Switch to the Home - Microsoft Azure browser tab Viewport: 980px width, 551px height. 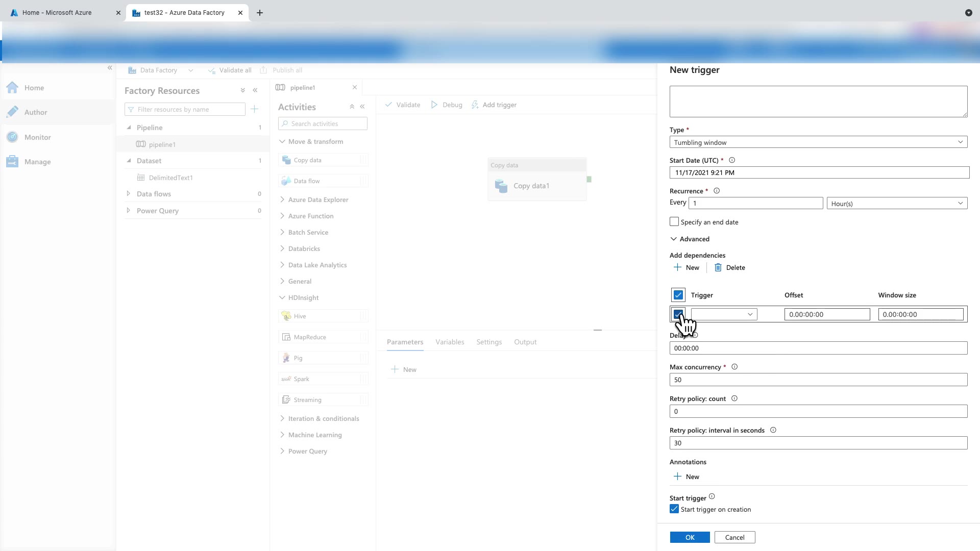pos(57,13)
